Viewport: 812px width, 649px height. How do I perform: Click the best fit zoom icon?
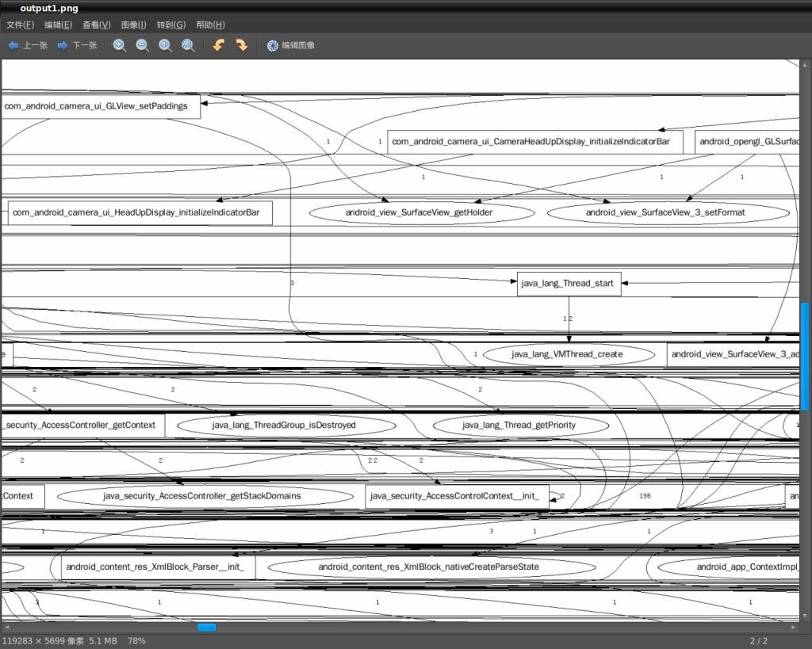click(189, 46)
